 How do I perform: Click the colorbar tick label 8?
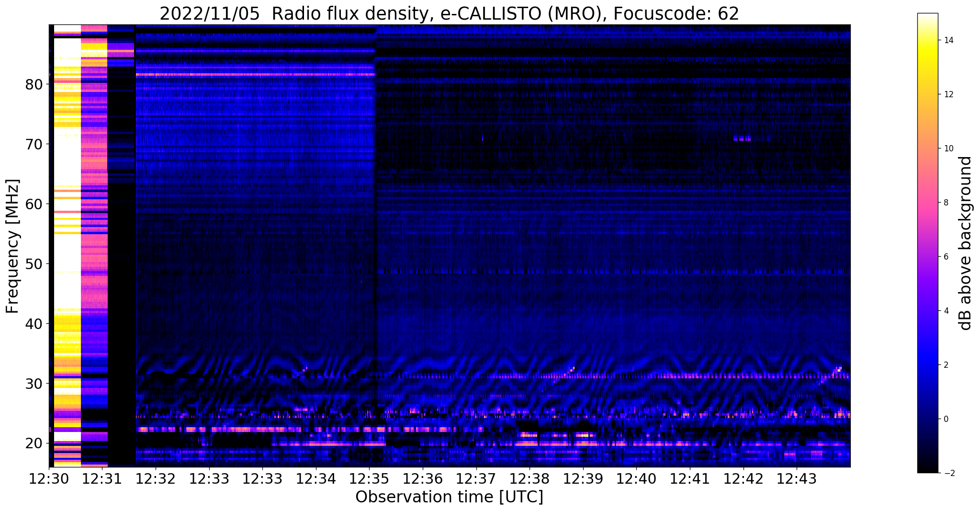946,203
